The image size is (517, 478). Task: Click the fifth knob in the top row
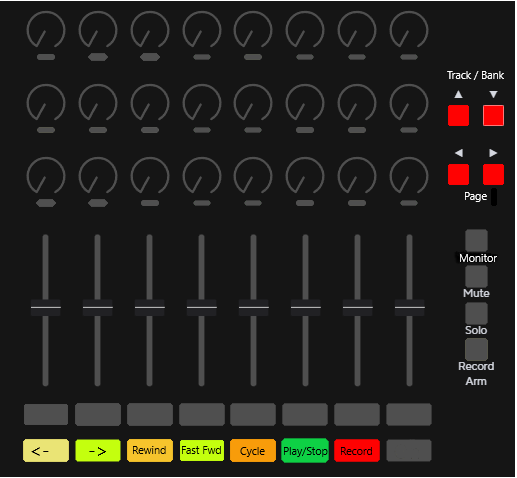pos(253,30)
